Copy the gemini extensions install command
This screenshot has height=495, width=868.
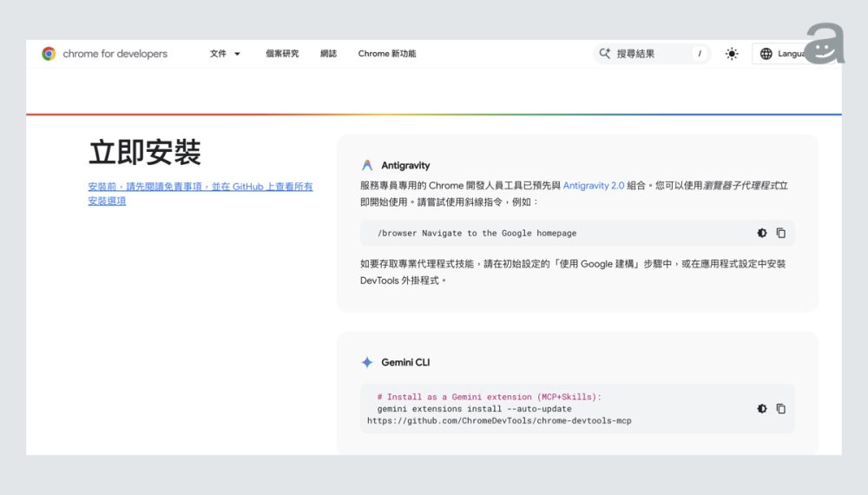(780, 409)
